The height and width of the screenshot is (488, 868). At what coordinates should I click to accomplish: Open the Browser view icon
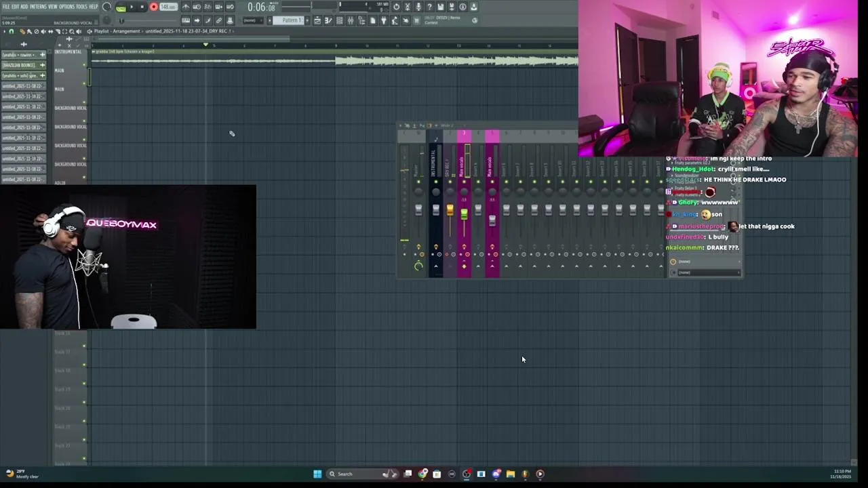click(x=361, y=20)
